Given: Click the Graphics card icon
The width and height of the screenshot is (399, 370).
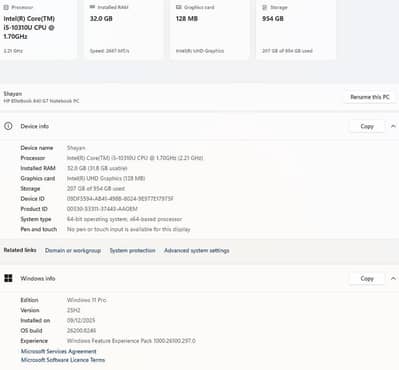Looking at the screenshot, I should tap(178, 7).
